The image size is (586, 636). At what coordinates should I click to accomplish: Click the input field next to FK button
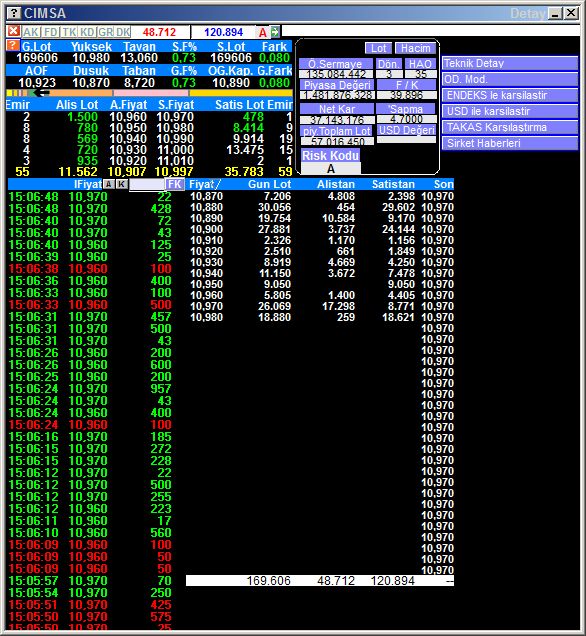[x=147, y=185]
